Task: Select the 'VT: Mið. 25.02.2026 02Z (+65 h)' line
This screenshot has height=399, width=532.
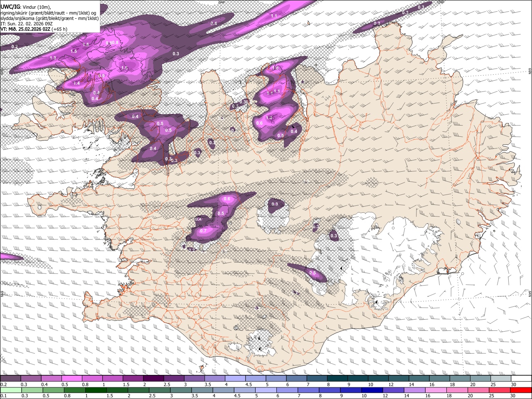Action: tap(34, 29)
